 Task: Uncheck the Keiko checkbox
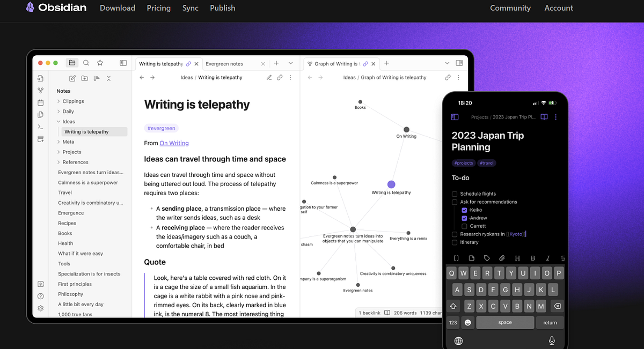pyautogui.click(x=464, y=210)
